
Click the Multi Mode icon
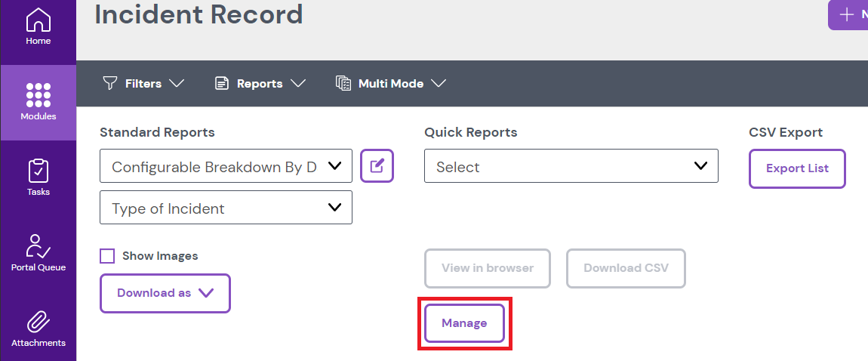(343, 83)
